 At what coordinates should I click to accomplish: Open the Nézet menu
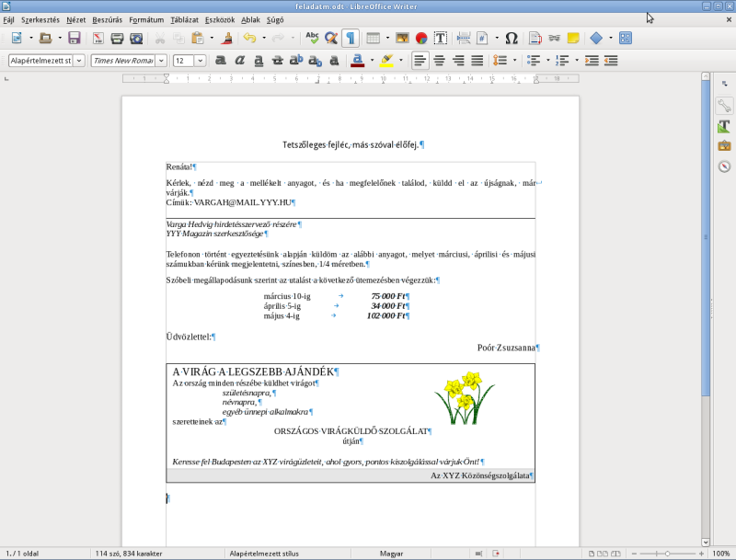76,19
